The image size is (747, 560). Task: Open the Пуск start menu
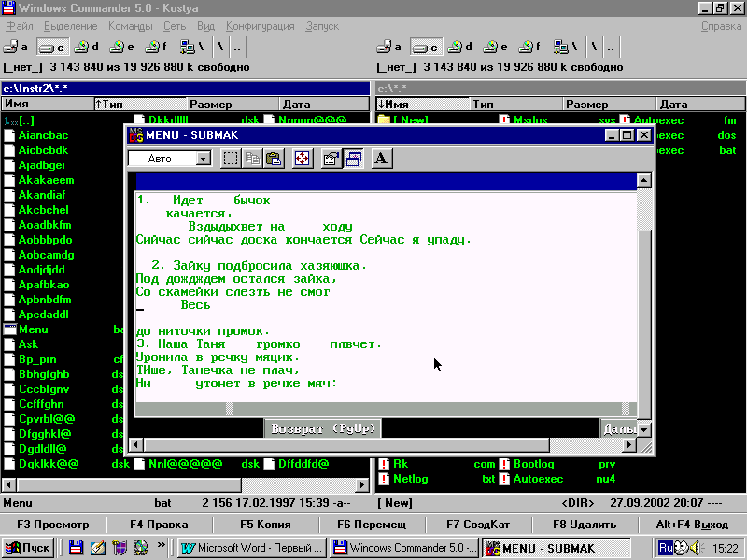(29, 548)
